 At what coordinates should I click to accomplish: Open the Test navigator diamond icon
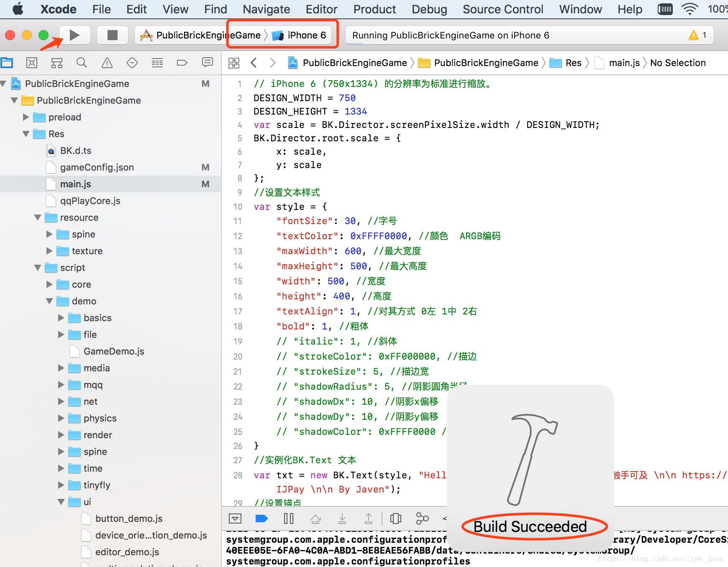coord(132,63)
